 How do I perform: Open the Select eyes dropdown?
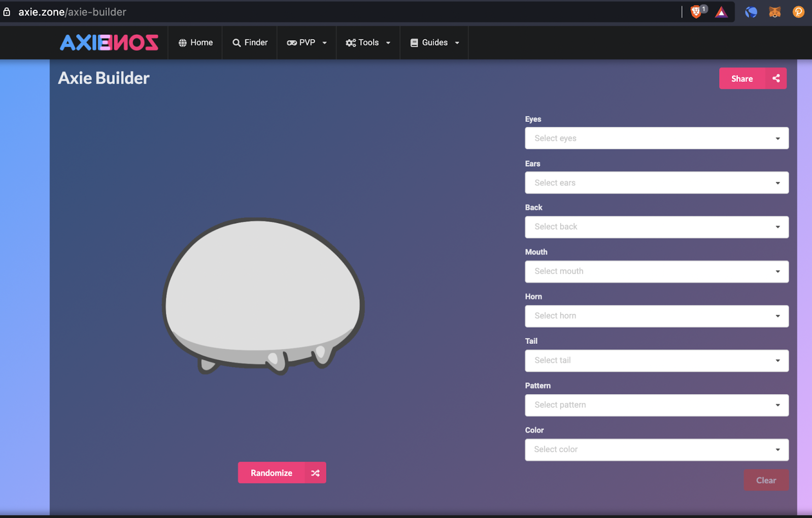point(657,138)
